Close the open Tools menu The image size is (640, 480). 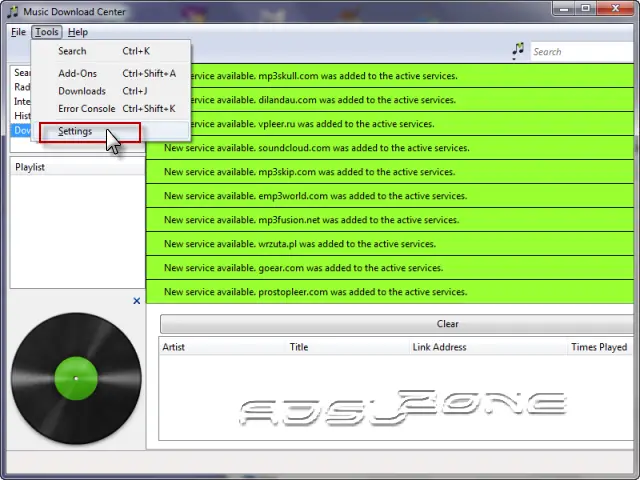[x=47, y=32]
